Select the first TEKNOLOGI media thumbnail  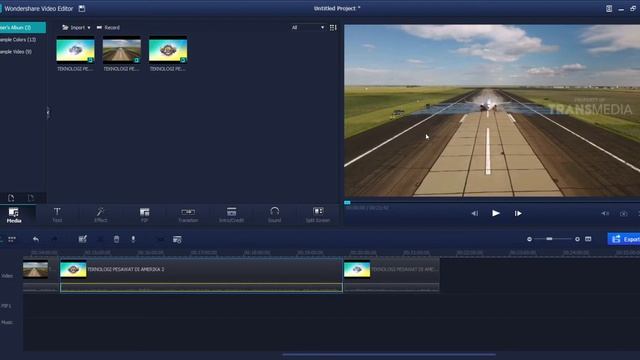pos(75,50)
